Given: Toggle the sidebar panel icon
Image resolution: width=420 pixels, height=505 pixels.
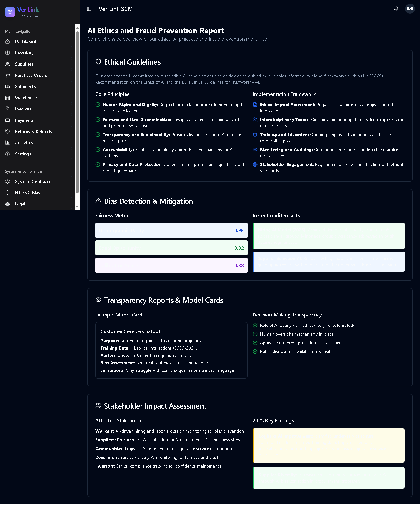Looking at the screenshot, I should coord(89,9).
